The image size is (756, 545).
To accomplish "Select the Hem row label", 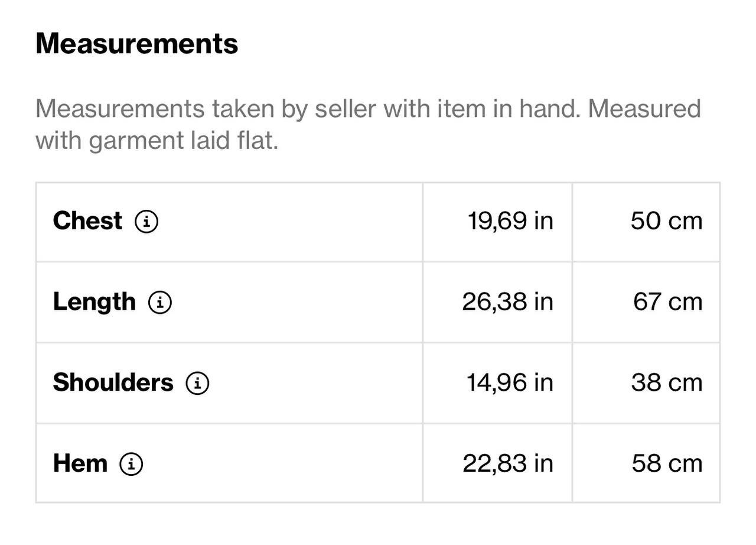I will 80,463.
